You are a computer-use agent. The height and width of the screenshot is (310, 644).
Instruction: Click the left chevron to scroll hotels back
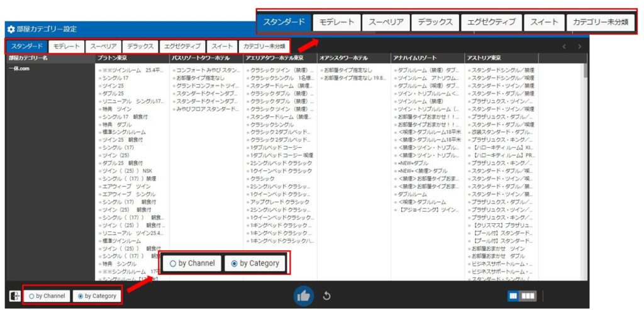(x=564, y=47)
